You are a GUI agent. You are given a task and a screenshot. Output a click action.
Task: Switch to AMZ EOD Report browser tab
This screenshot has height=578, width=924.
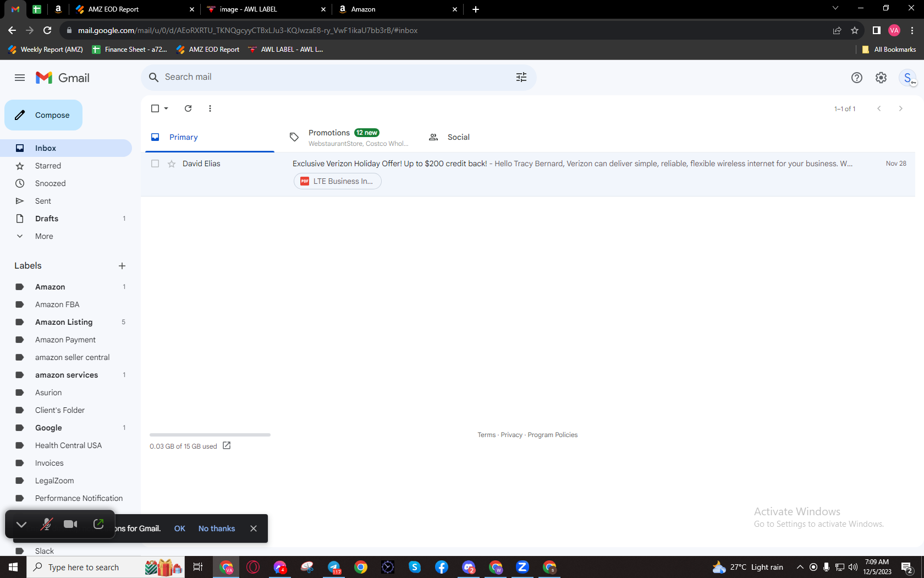click(x=135, y=9)
